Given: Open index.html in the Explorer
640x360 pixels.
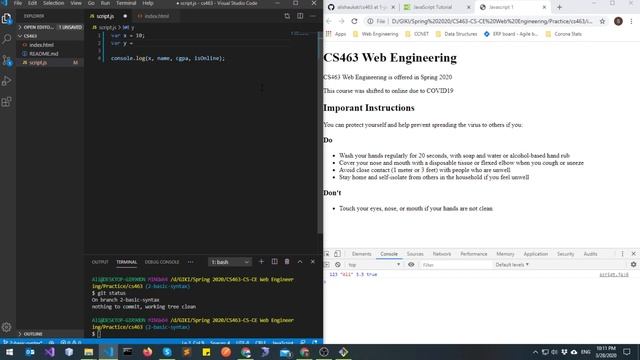Looking at the screenshot, I should click(41, 45).
